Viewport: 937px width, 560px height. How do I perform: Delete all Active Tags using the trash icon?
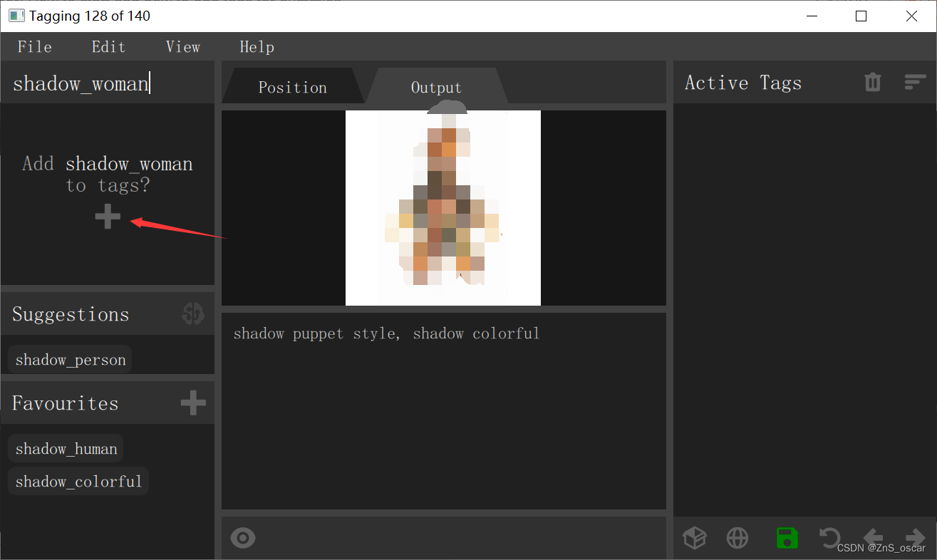coord(872,82)
